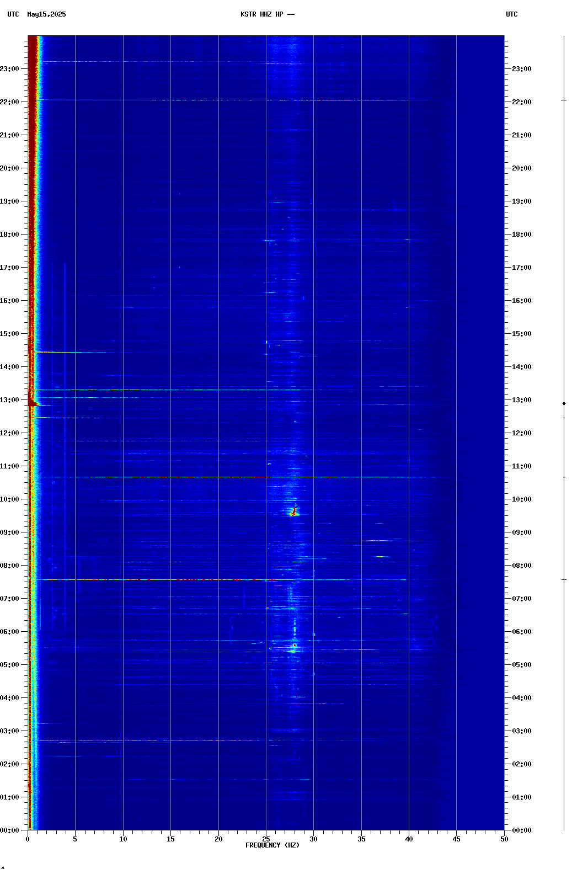
Task: Click the event tick near 22:00 on the right trace
Action: click(x=564, y=100)
